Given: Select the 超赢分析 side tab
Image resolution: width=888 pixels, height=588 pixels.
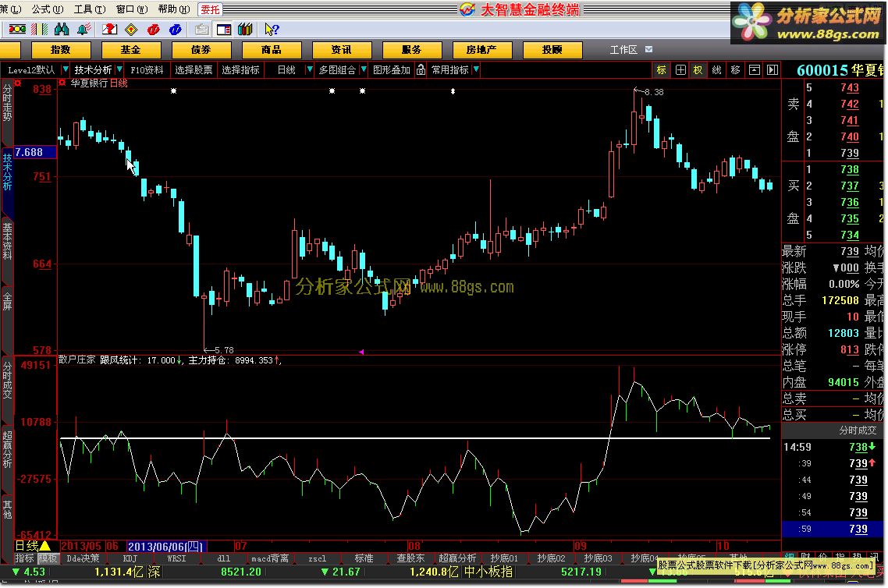Looking at the screenshot, I should pyautogui.click(x=7, y=449).
